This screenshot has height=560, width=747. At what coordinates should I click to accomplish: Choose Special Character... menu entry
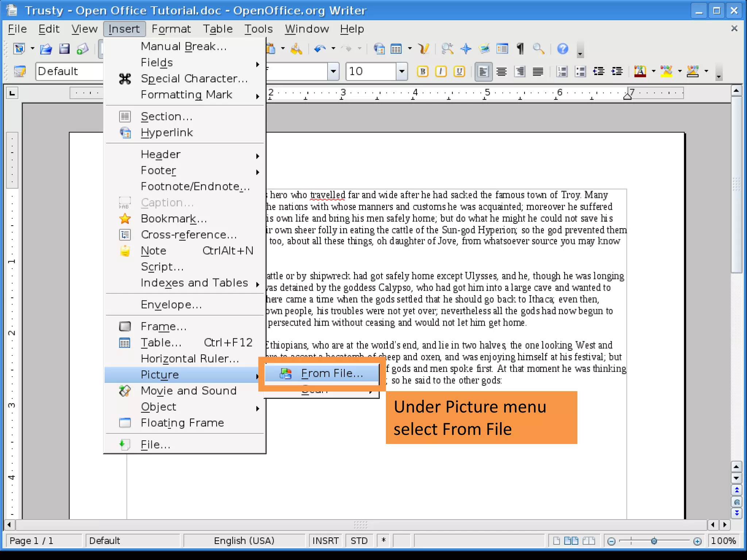click(x=184, y=79)
